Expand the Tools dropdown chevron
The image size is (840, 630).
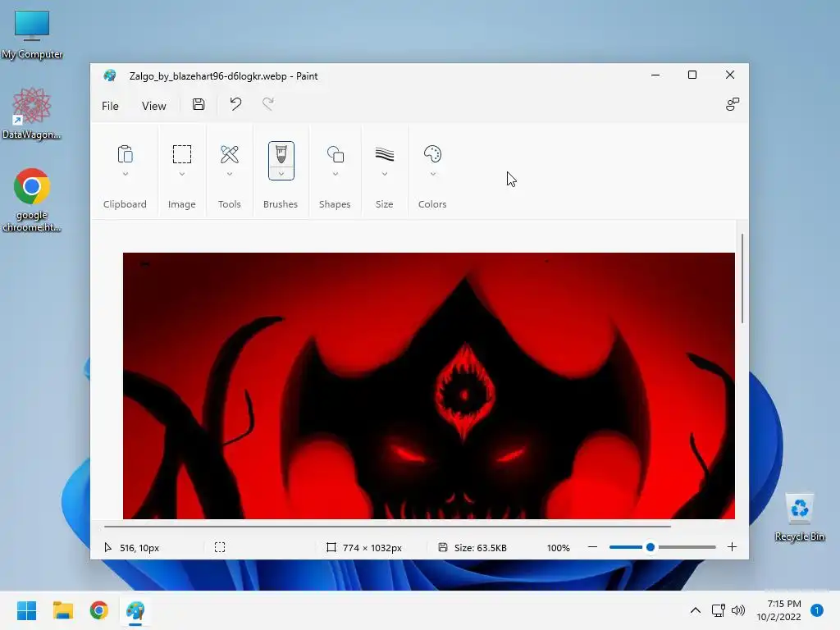click(230, 174)
